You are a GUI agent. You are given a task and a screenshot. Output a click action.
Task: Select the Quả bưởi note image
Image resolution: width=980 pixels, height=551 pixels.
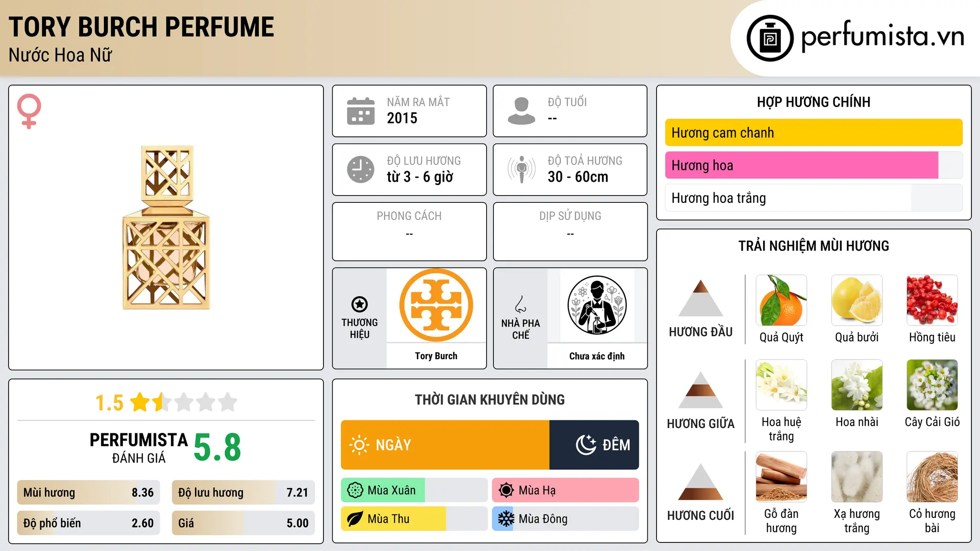tap(857, 300)
